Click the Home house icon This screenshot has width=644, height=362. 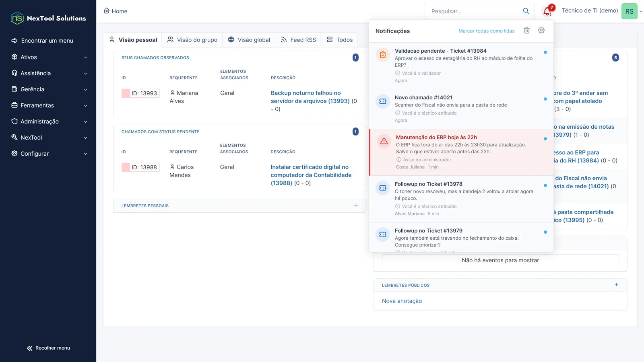(107, 11)
